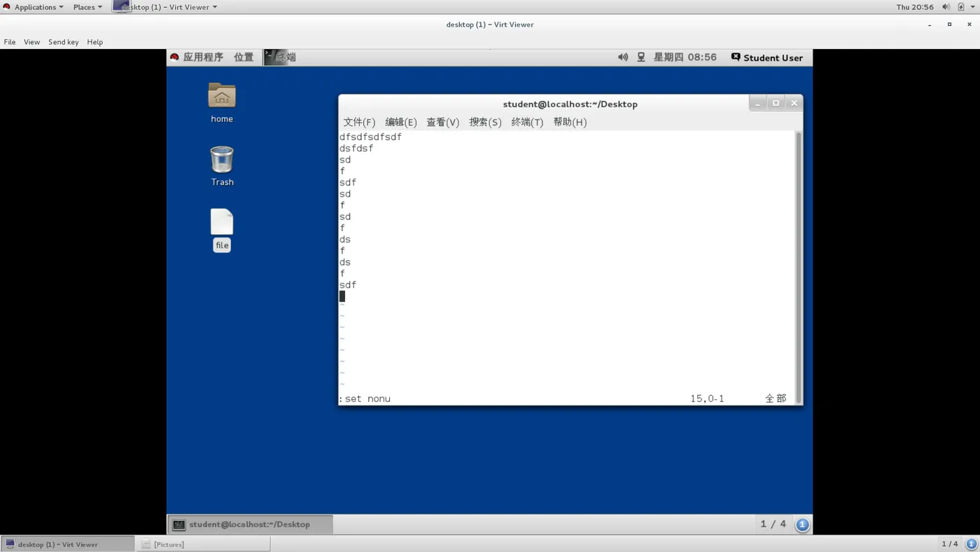Click the 星期四 08:56 clock in guest panel
The width and height of the screenshot is (980, 552).
[685, 57]
